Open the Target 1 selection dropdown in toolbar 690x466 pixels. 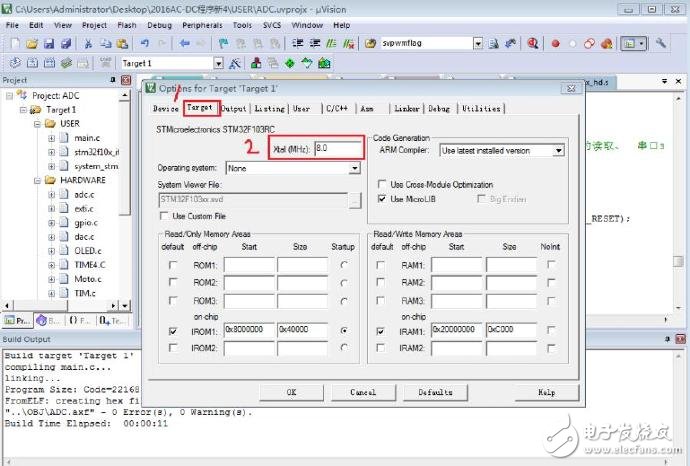point(219,63)
